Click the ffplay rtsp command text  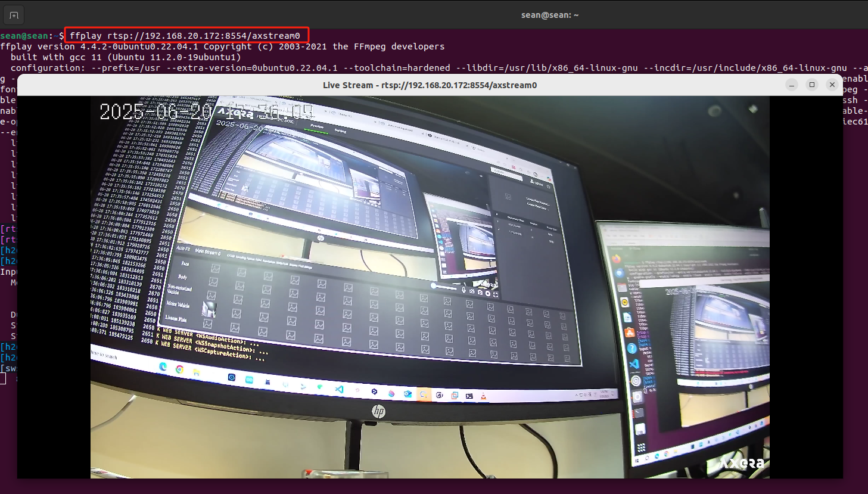(185, 36)
